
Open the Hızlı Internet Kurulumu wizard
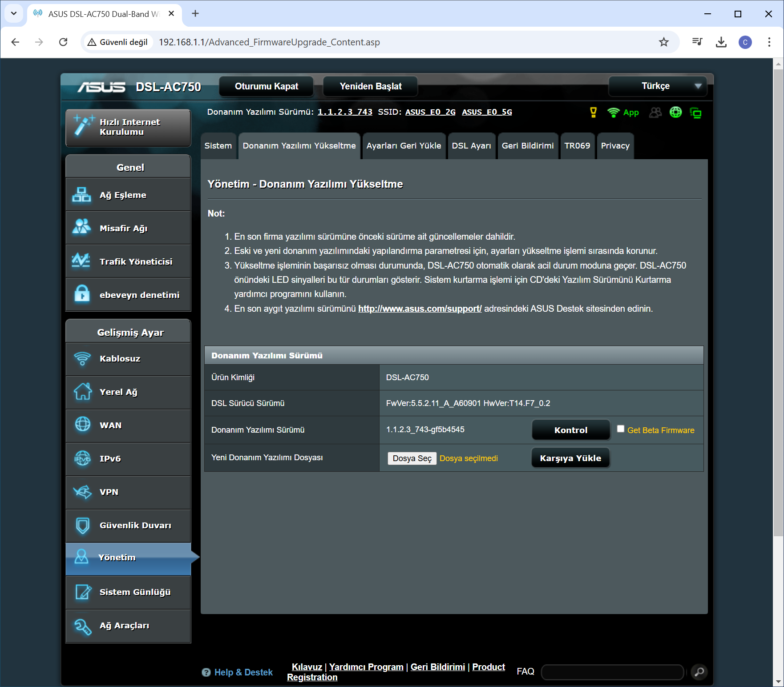(128, 128)
